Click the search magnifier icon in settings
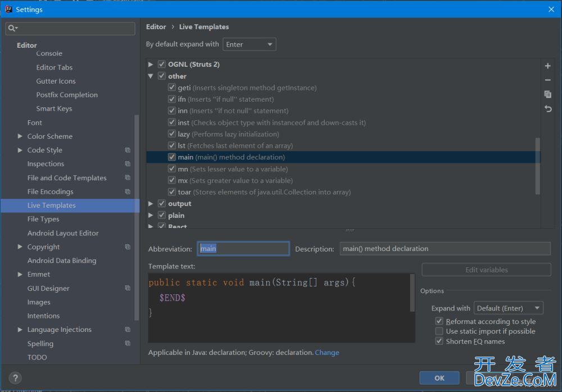Screen dimensions: 562x392 pyautogui.click(x=12, y=28)
